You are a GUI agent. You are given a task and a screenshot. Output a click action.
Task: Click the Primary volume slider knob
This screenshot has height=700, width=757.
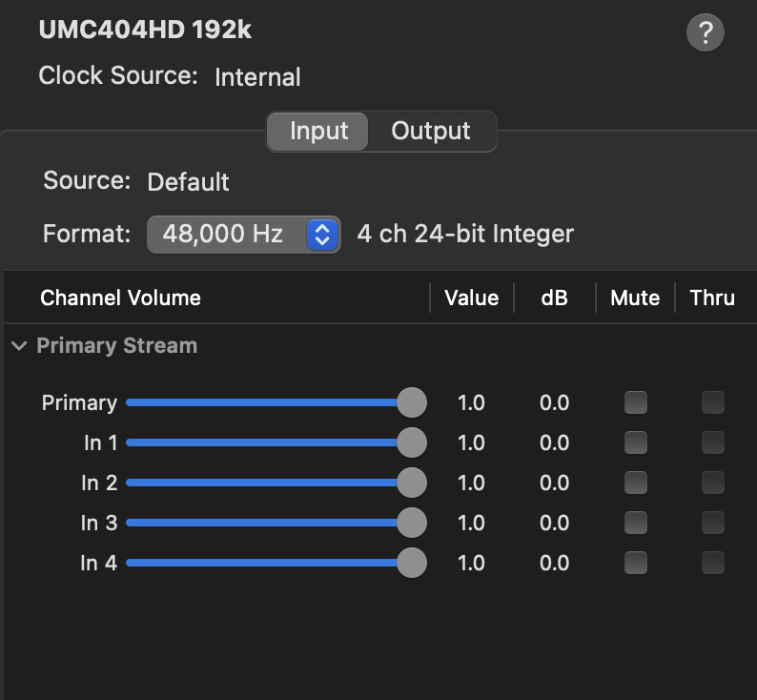click(411, 402)
